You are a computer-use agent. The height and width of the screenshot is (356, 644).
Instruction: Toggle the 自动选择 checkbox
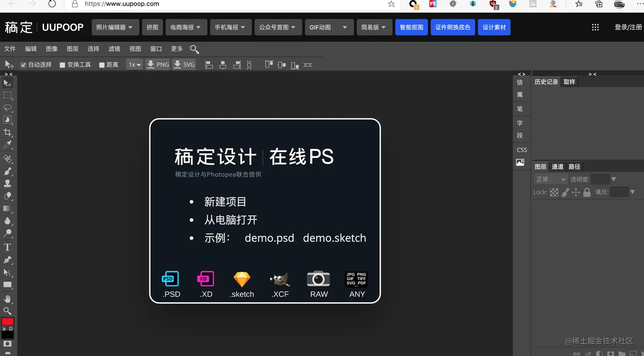(x=23, y=65)
